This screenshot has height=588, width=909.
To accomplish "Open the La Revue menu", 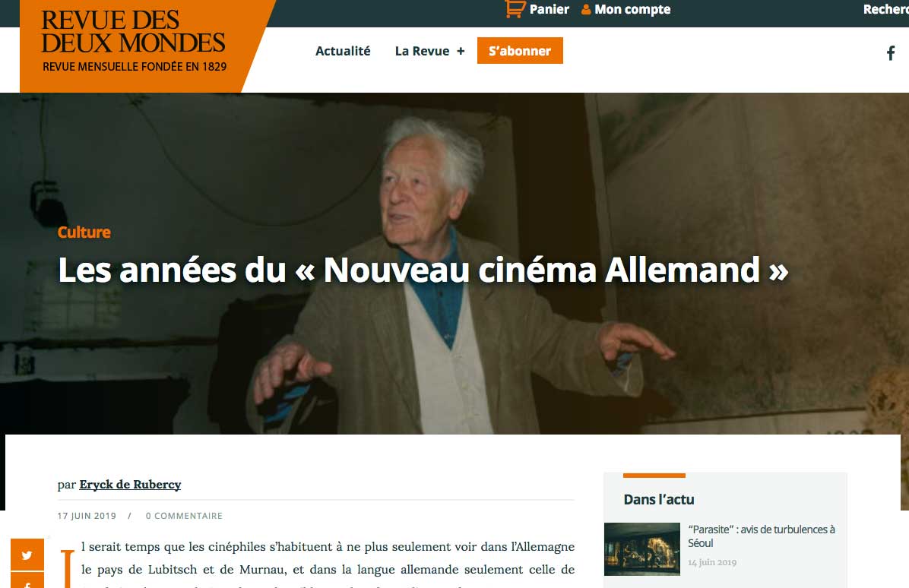I will click(x=422, y=51).
